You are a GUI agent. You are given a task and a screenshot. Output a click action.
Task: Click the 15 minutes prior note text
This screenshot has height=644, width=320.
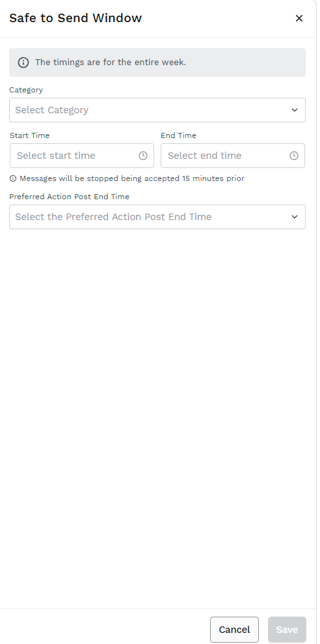tap(131, 178)
